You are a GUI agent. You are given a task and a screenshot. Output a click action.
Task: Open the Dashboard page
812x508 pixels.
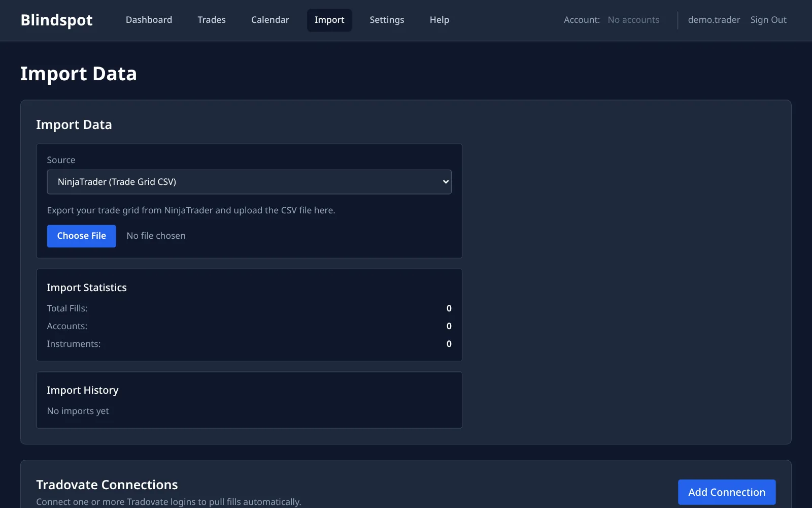coord(149,20)
